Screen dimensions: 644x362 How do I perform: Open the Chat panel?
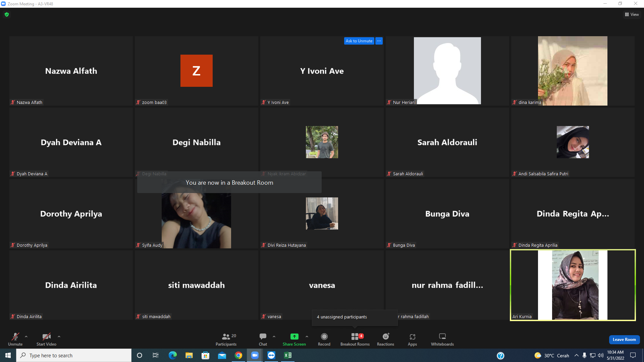pyautogui.click(x=263, y=339)
